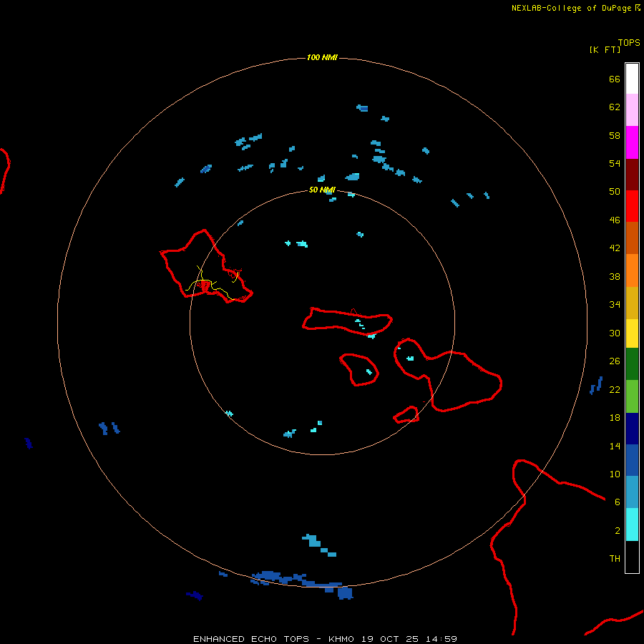This screenshot has width=644, height=644.
Task: Click the TH threshold legend label
Action: tap(615, 559)
